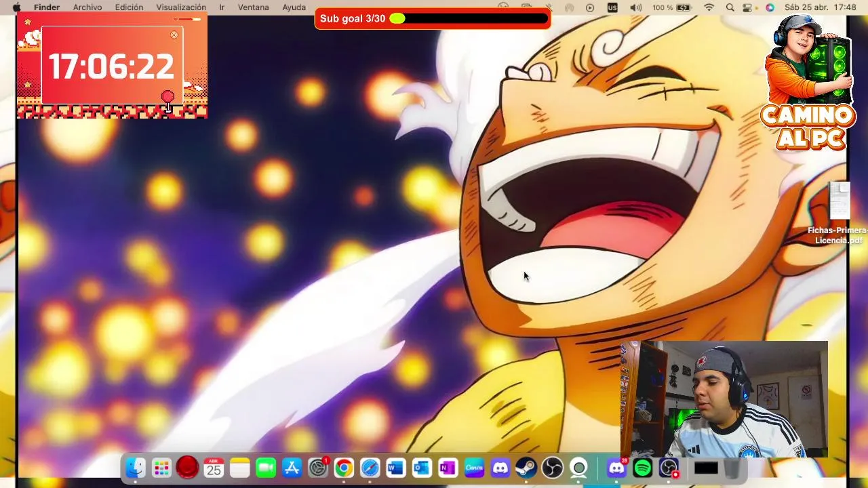Viewport: 868px width, 488px height.
Task: Click the 17:06:22 timer display
Action: pyautogui.click(x=111, y=66)
